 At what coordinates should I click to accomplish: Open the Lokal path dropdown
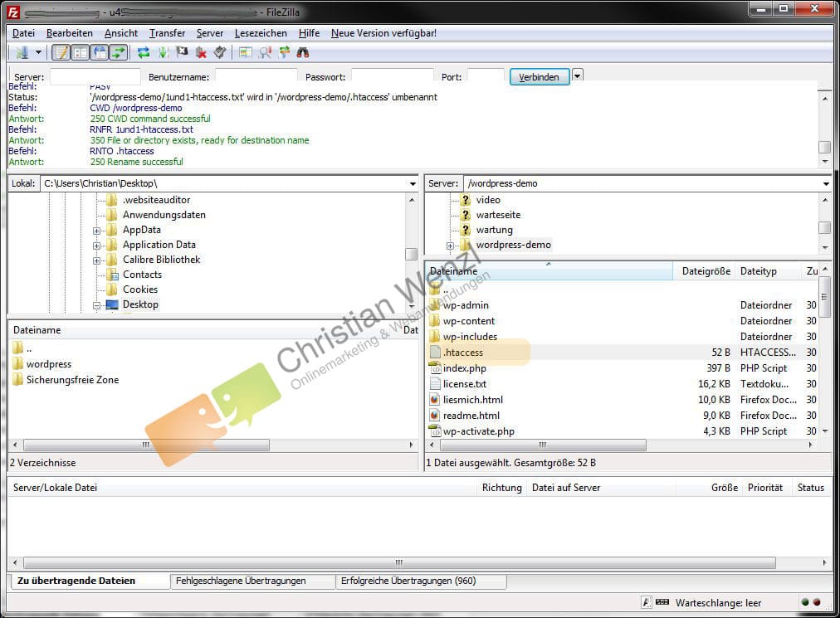pos(413,183)
